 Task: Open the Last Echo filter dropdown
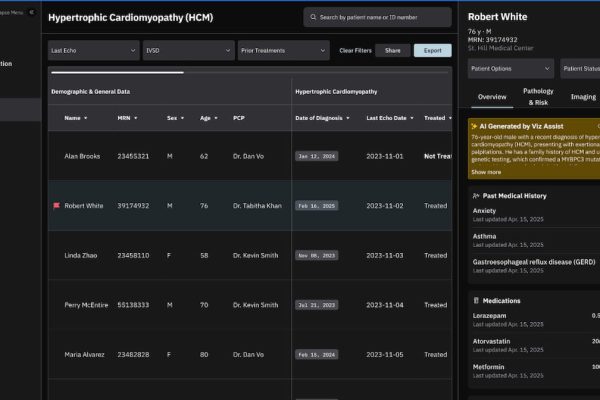click(93, 50)
